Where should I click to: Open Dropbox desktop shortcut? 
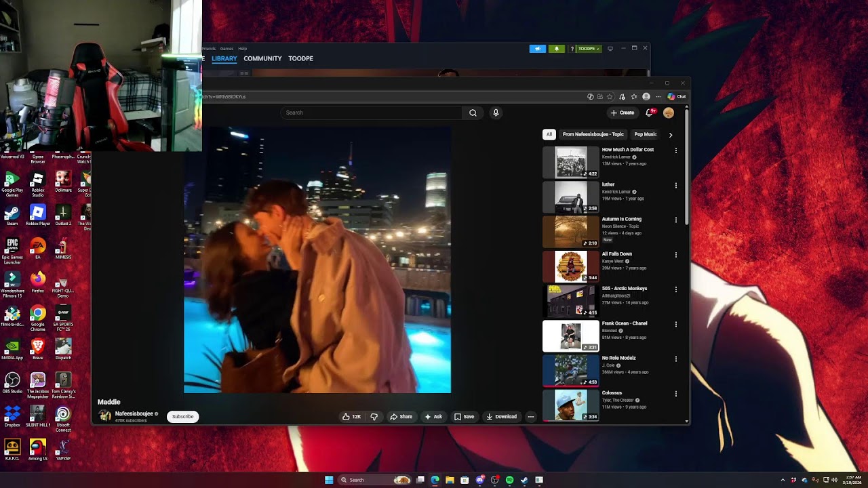(12, 416)
